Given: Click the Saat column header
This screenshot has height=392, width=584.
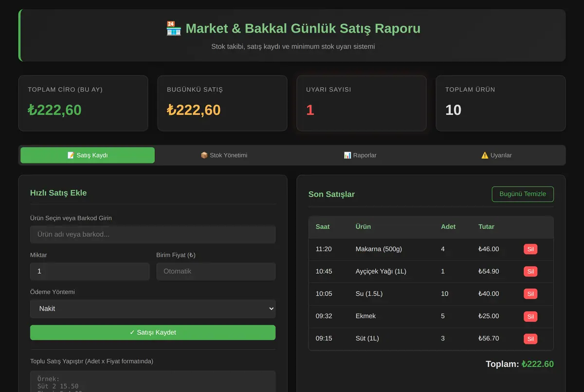Looking at the screenshot, I should pyautogui.click(x=323, y=227).
